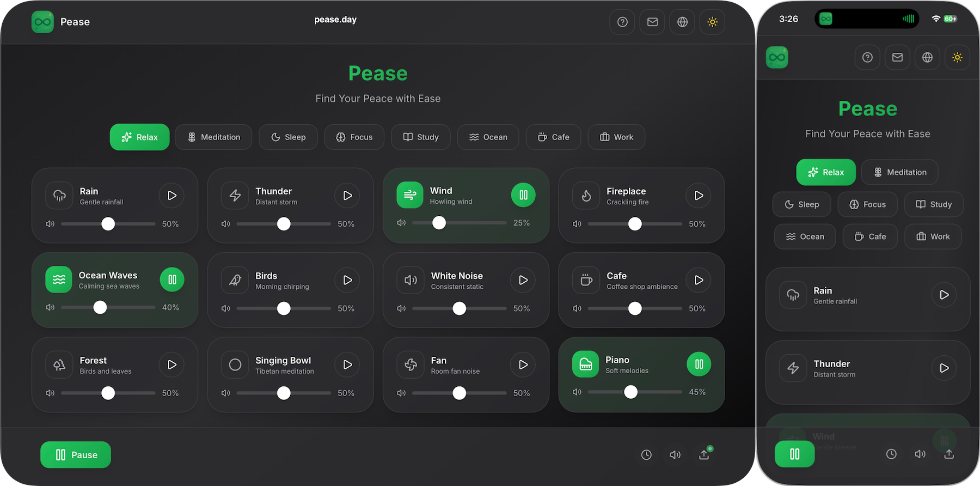
Task: Play the Singing Bowl sound
Action: click(347, 364)
